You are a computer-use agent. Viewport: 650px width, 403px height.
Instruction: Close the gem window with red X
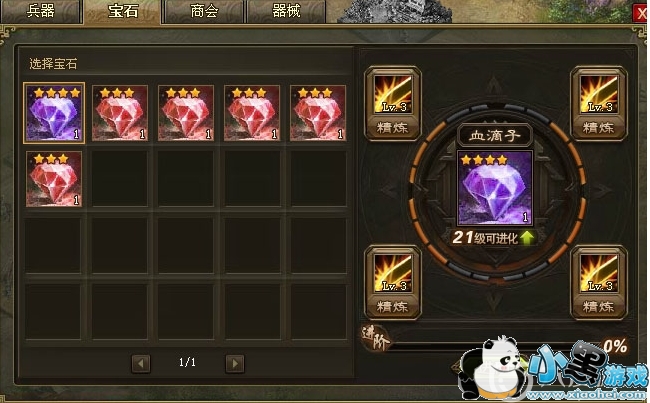point(642,14)
